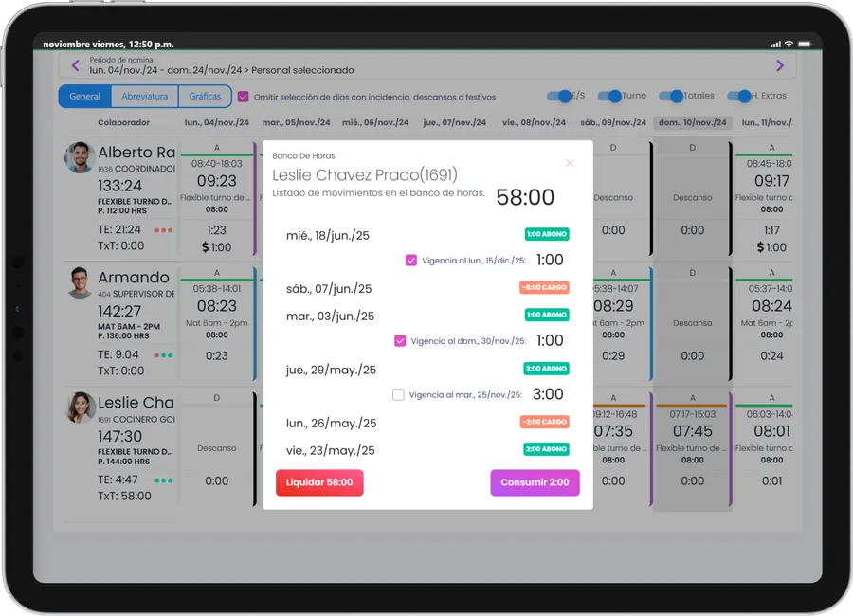
Task: Toggle the Omitir selección de días checkbox
Action: click(244, 97)
